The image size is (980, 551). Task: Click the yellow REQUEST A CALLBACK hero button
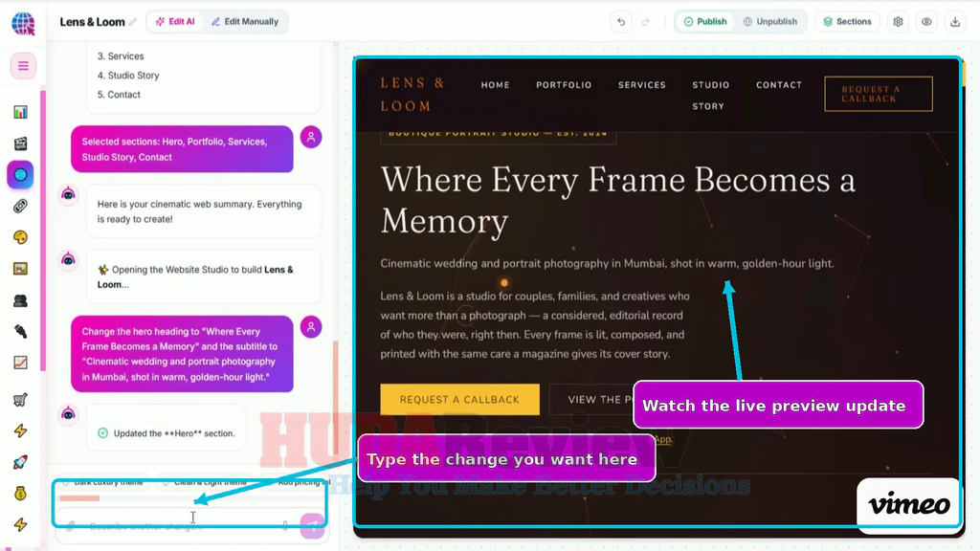(459, 400)
